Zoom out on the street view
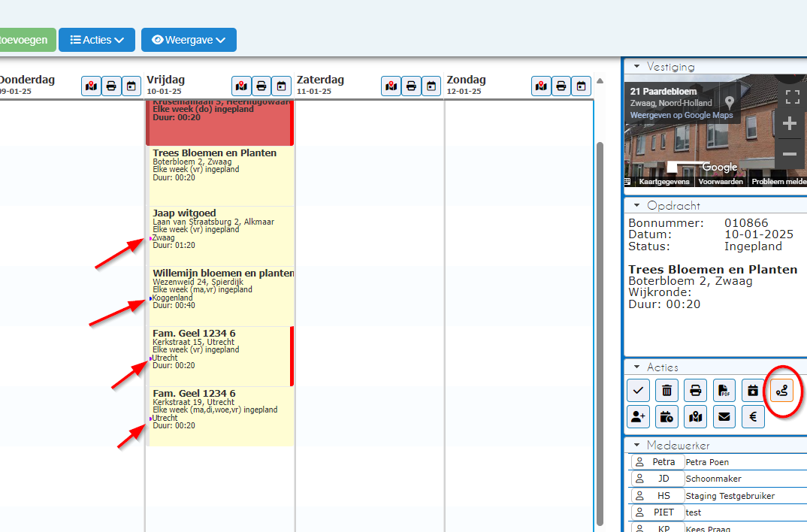The image size is (807, 532). 790,154
